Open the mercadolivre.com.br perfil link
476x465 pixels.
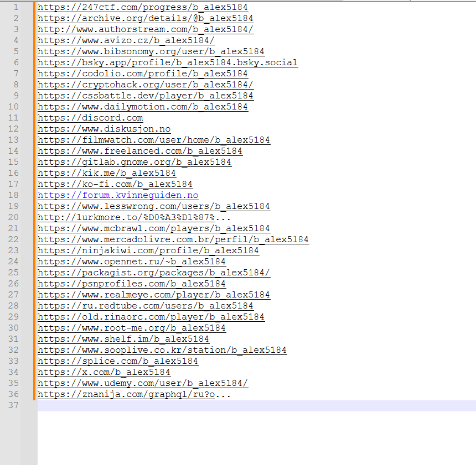click(x=173, y=239)
